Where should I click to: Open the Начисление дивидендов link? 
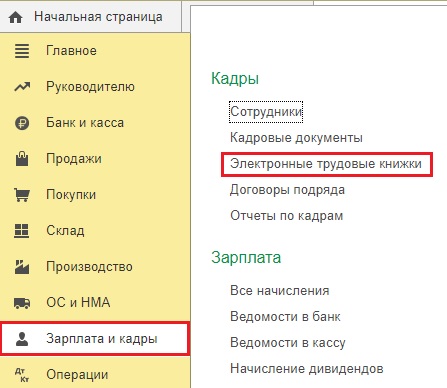(x=307, y=368)
